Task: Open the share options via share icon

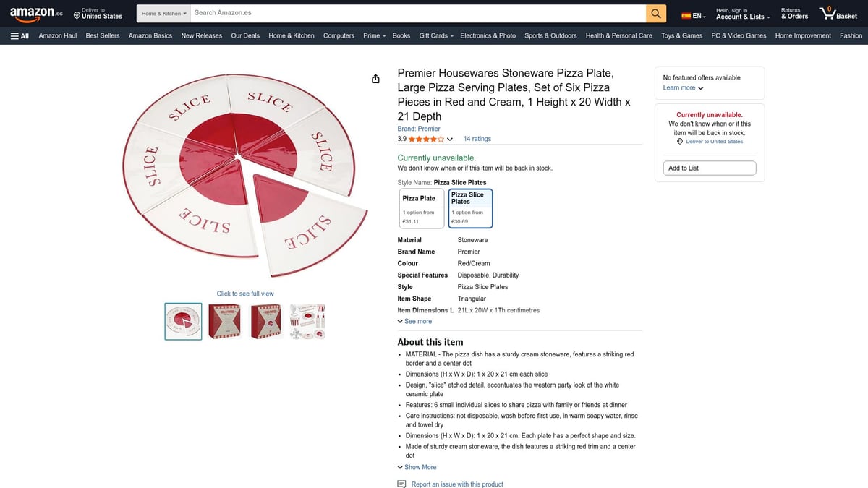Action: [375, 78]
